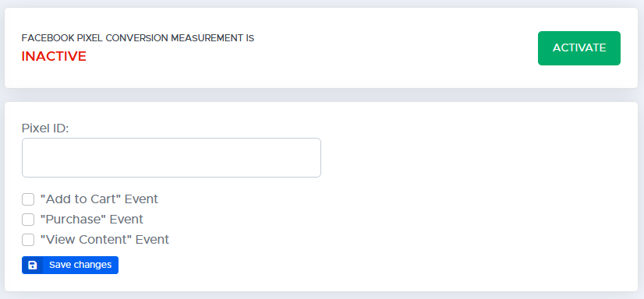The height and width of the screenshot is (299, 644).
Task: Click the red INACTIVE status text
Action: [54, 56]
